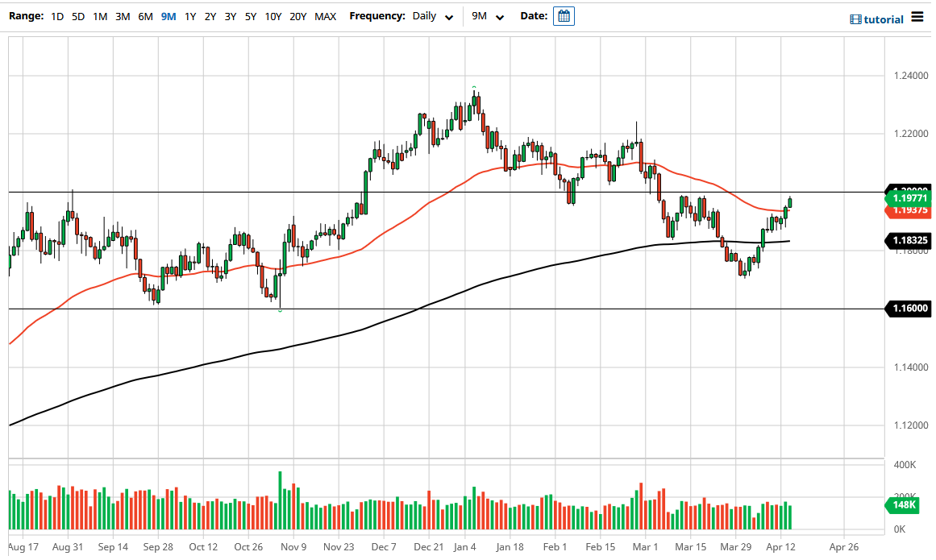Select the 5D range
The height and width of the screenshot is (560, 936).
(78, 17)
